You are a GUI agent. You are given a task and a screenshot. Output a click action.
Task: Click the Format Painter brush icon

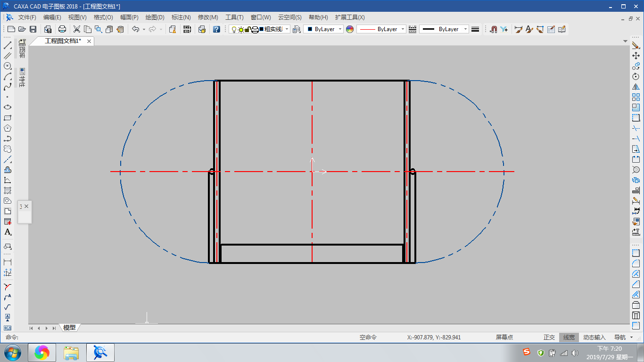click(120, 29)
